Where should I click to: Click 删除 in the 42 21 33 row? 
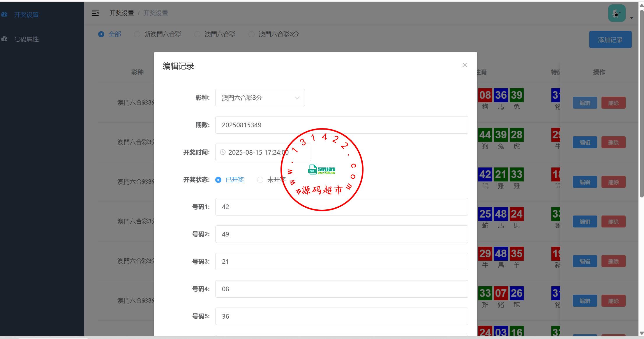[x=613, y=182]
